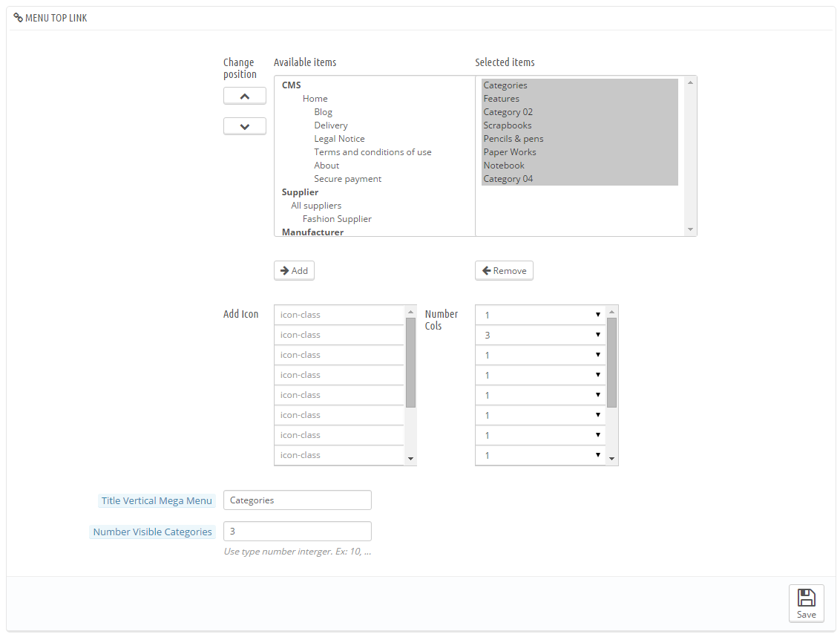Select Category 04 in Selected items
This screenshot has width=840, height=634.
tap(580, 179)
